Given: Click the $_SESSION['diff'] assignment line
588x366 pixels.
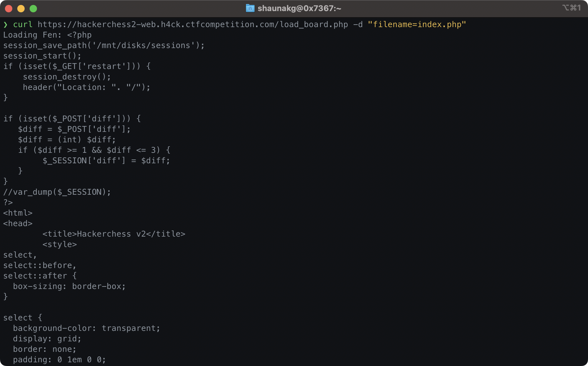Looking at the screenshot, I should coord(106,161).
